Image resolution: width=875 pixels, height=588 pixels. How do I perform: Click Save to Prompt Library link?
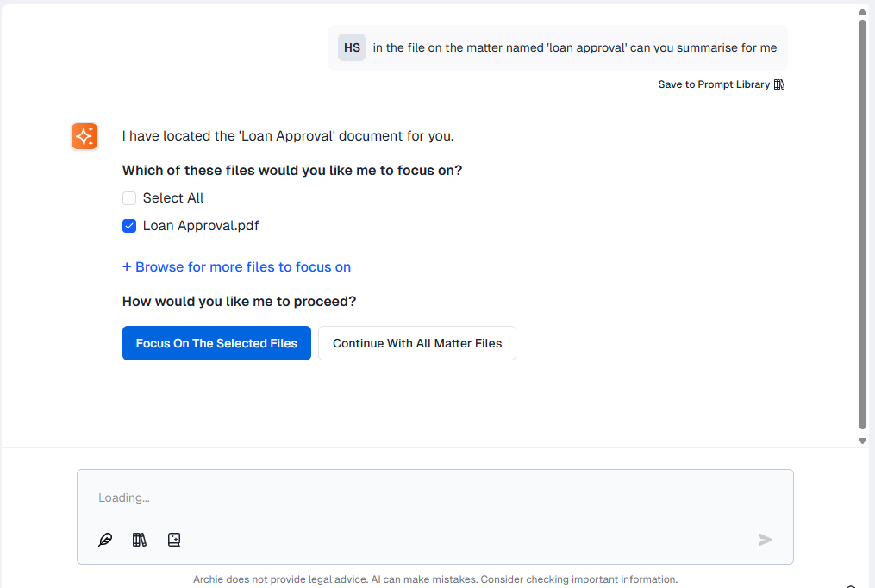[714, 84]
